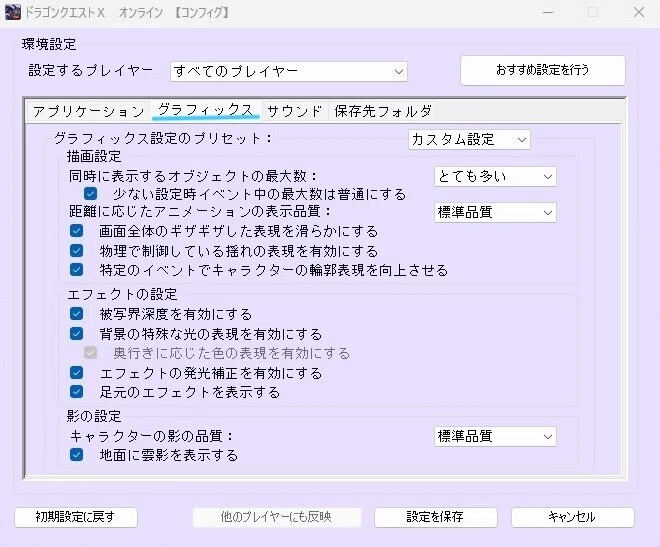Switch to the 保存先フォルダ tab
The width and height of the screenshot is (660, 547).
click(x=383, y=111)
